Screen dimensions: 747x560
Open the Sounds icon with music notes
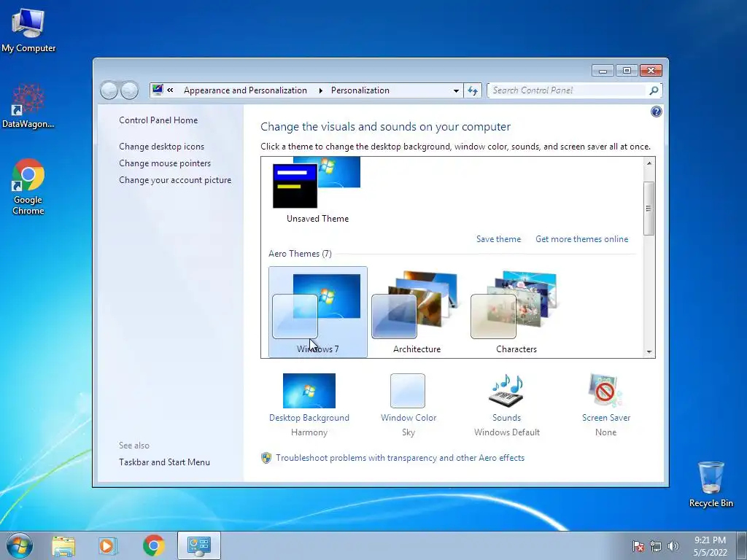[506, 391]
